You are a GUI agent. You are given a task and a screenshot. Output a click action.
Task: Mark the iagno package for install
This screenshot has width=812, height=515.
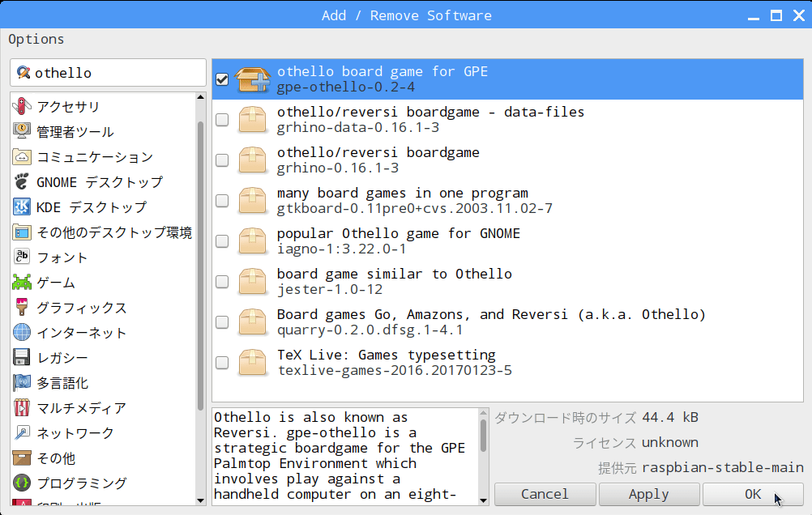(x=222, y=241)
